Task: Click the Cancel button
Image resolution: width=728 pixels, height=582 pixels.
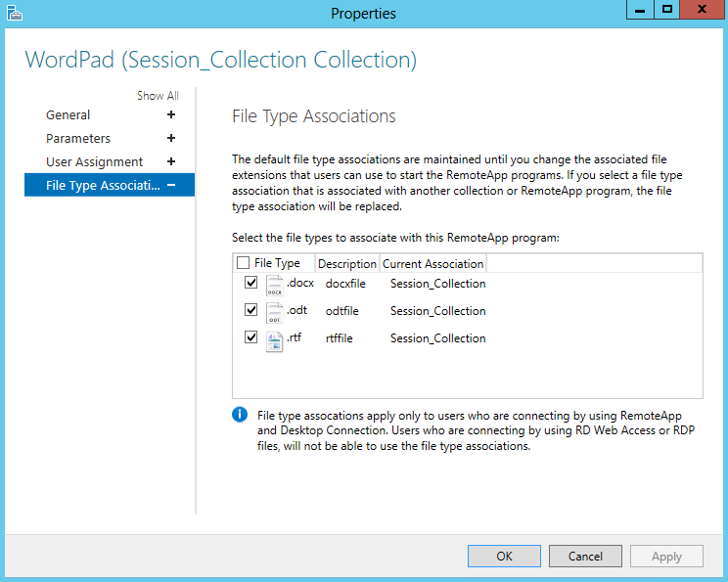Action: pyautogui.click(x=585, y=556)
